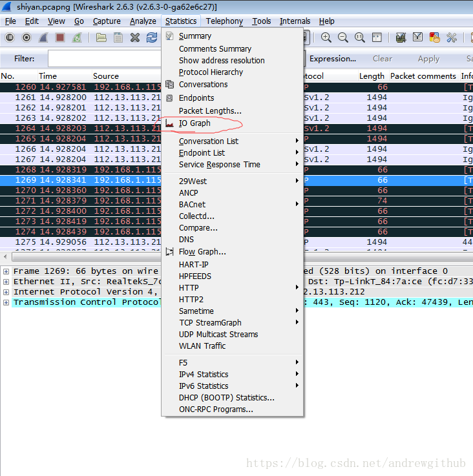Image resolution: width=473 pixels, height=476 pixels.
Task: Open the Conversation List submenu
Action: (233, 141)
